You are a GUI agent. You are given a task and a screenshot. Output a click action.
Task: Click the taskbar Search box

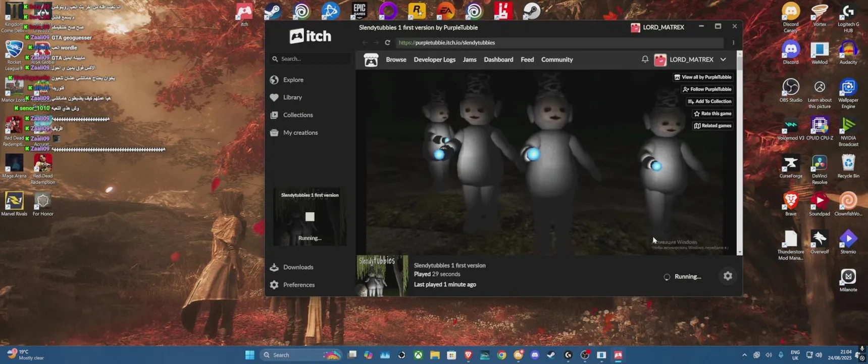coord(302,355)
